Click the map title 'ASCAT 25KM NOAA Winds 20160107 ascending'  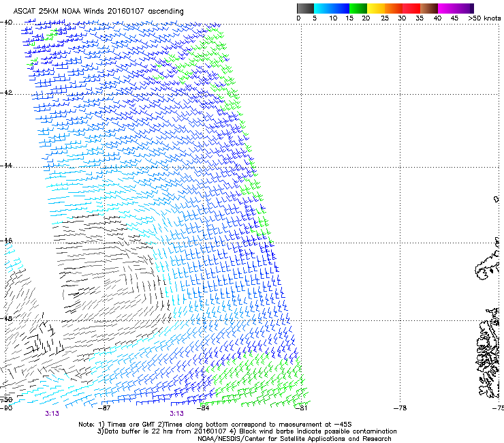tap(98, 12)
